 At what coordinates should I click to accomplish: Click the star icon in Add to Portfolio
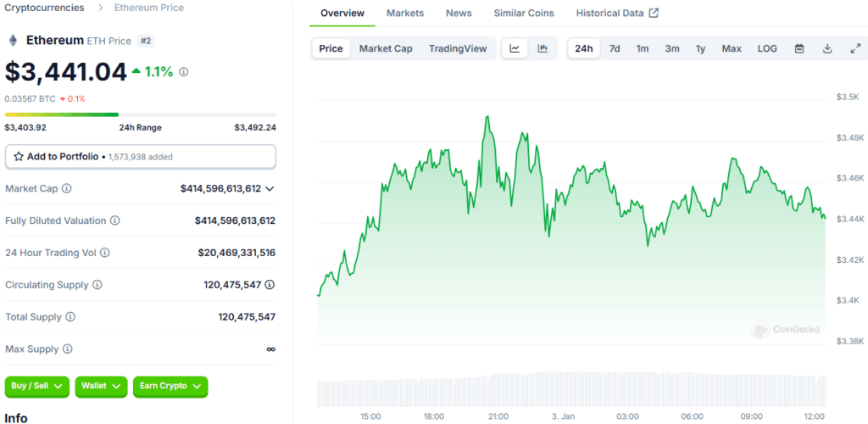[19, 157]
